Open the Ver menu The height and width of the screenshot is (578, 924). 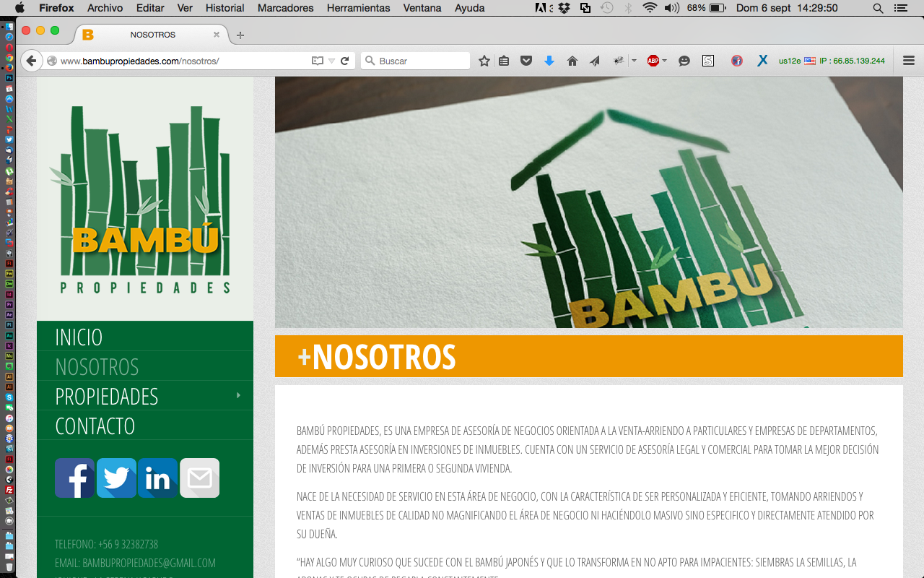tap(185, 8)
